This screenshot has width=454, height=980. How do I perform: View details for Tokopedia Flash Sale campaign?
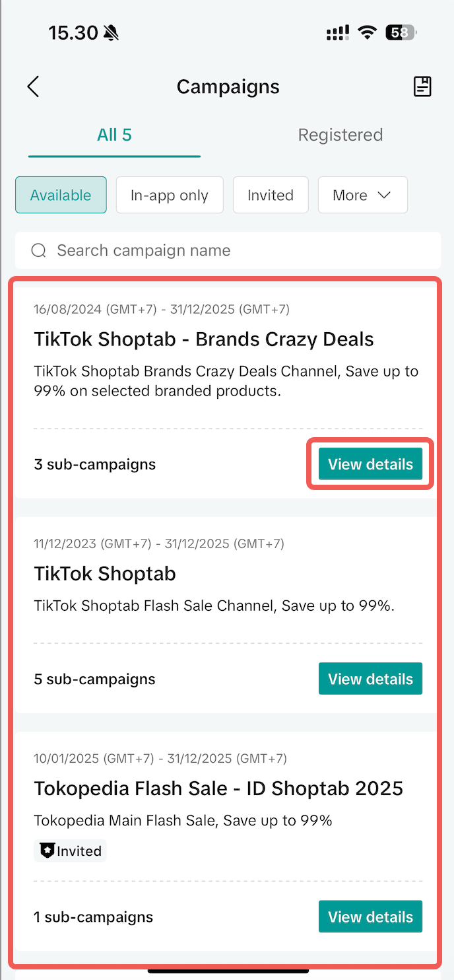tap(370, 917)
